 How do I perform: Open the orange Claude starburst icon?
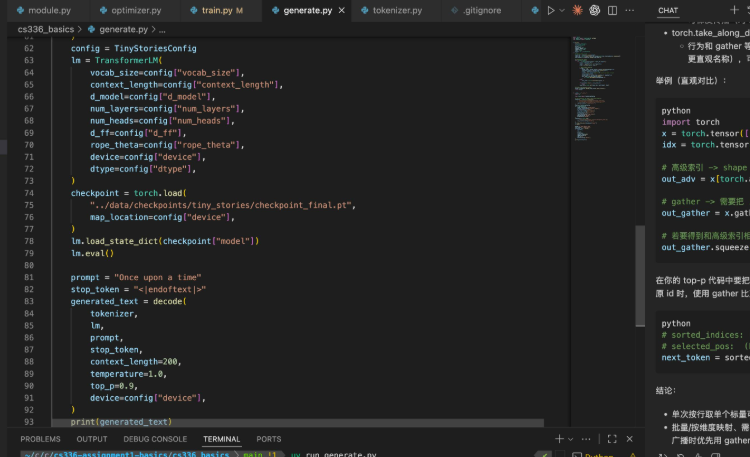coord(577,10)
